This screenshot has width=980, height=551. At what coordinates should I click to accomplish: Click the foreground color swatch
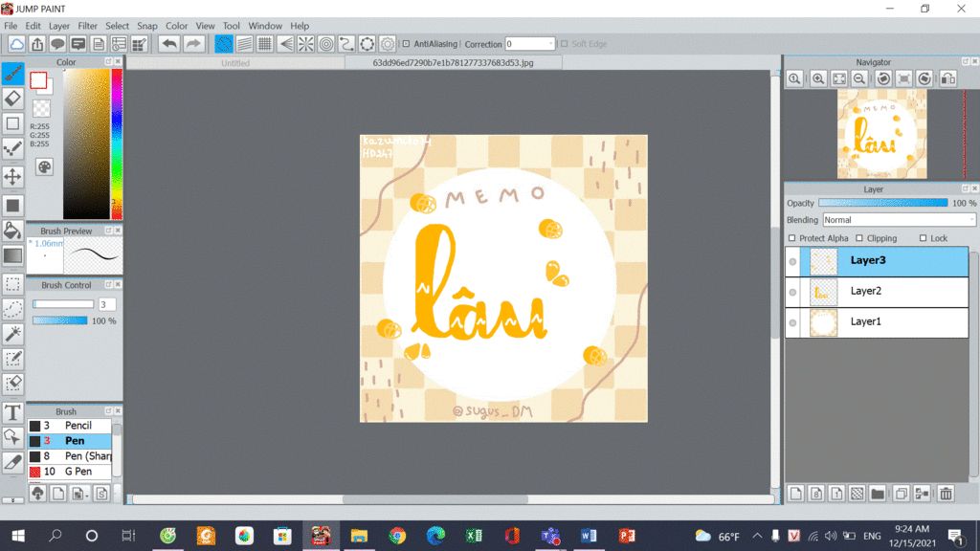(38, 80)
